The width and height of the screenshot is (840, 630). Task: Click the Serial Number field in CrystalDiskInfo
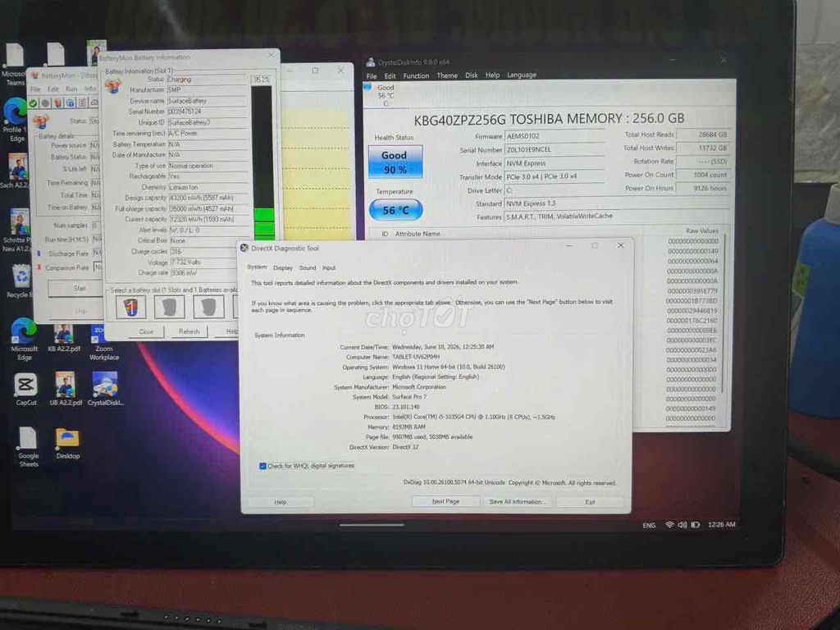[x=555, y=150]
